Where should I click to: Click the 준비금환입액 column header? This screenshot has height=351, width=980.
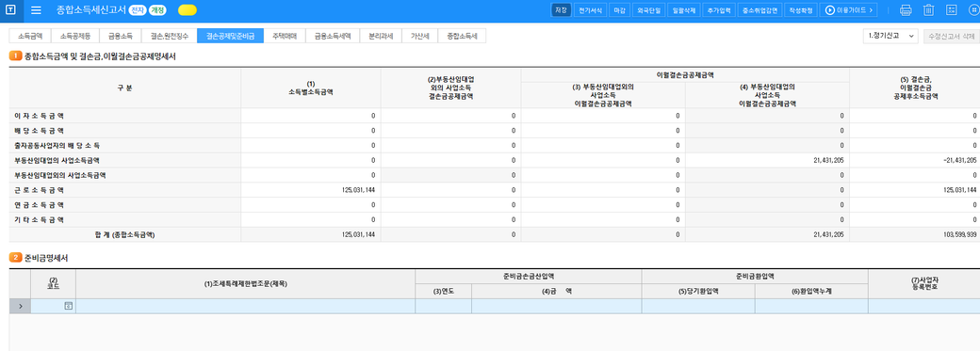755,276
